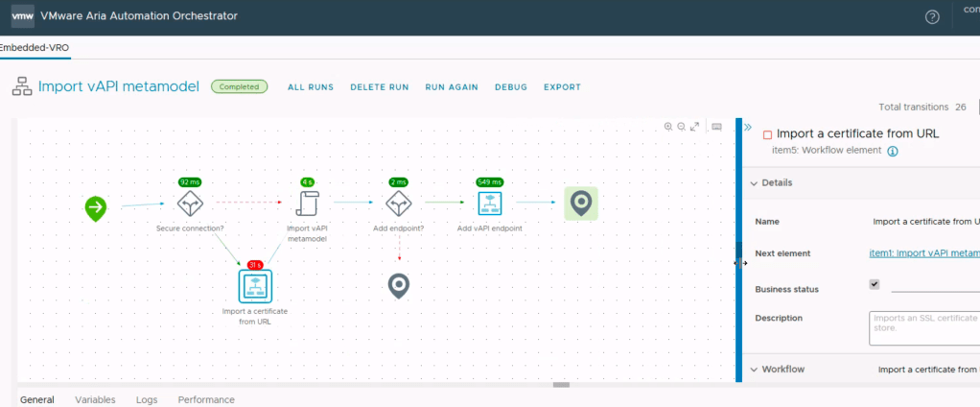Click the info icon beside Workflow element

[892, 151]
